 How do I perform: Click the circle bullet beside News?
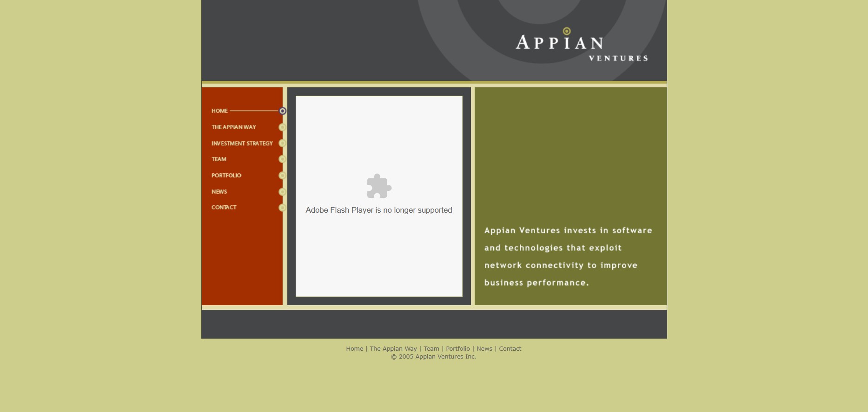pos(282,192)
